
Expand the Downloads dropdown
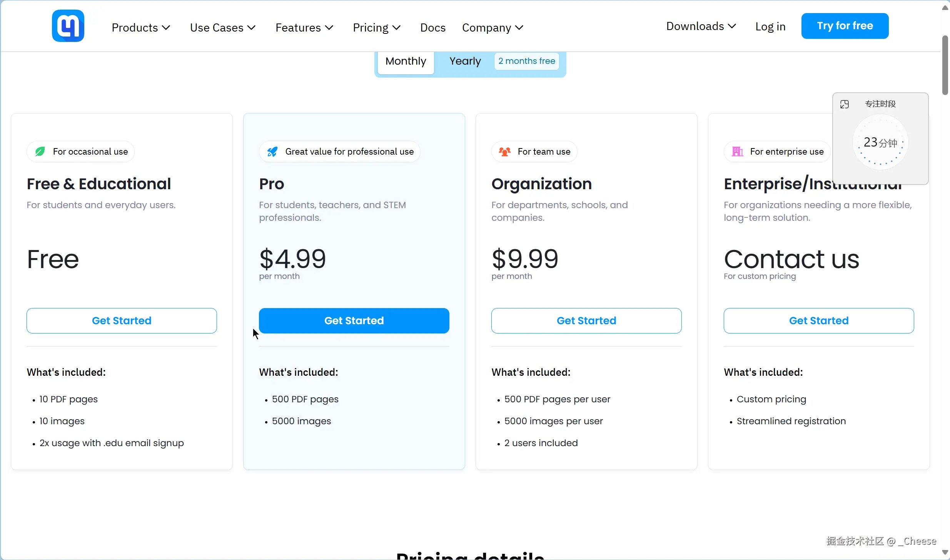tap(701, 26)
